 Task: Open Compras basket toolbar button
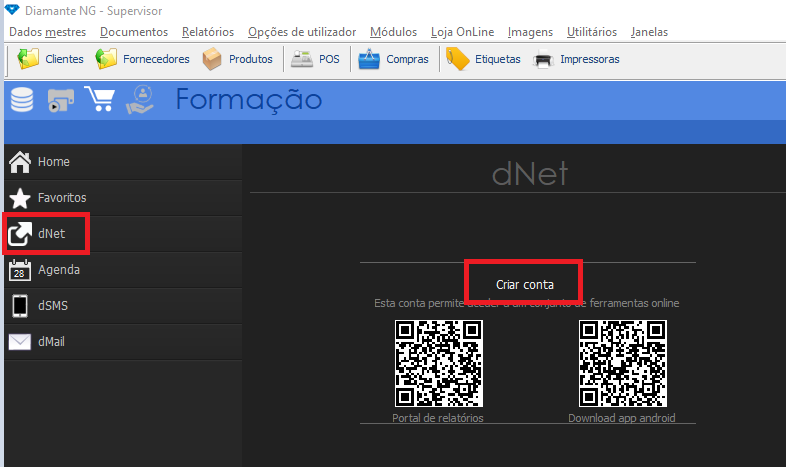coord(394,59)
